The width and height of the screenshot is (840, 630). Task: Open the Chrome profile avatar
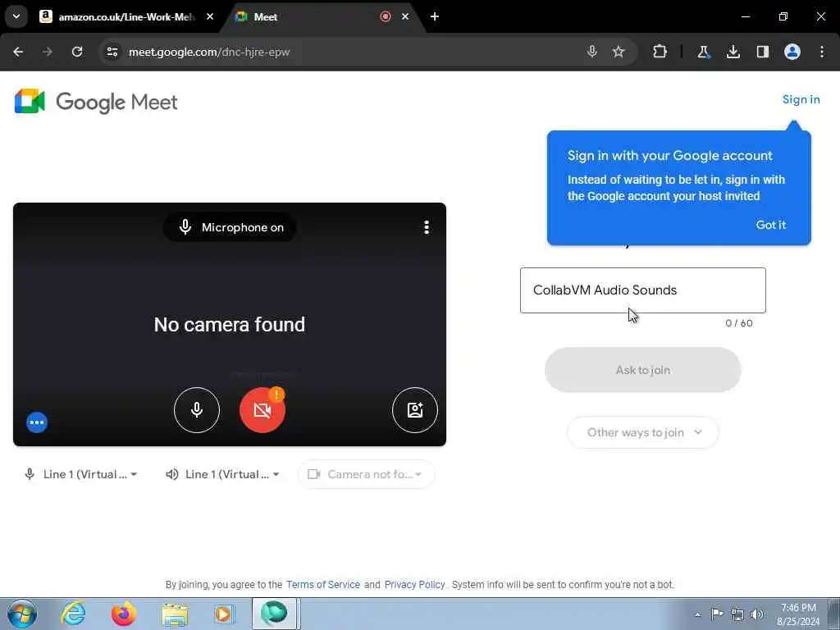[792, 52]
